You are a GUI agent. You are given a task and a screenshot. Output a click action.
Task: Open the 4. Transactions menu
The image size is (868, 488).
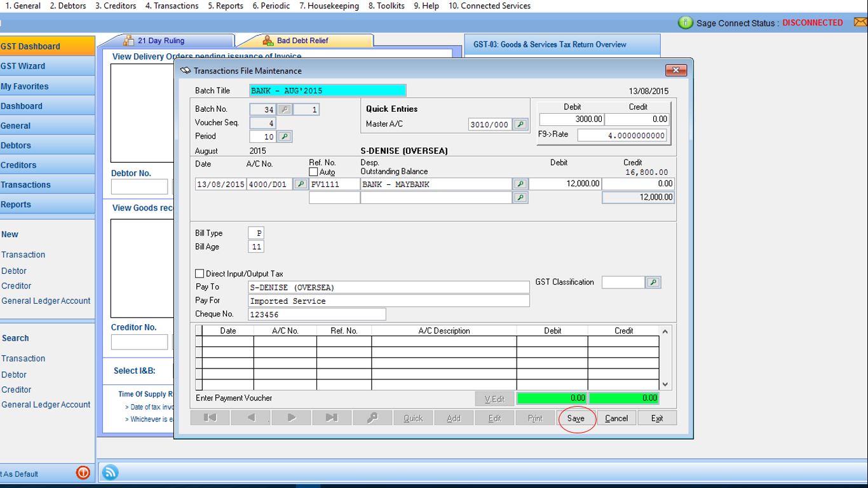coord(172,6)
